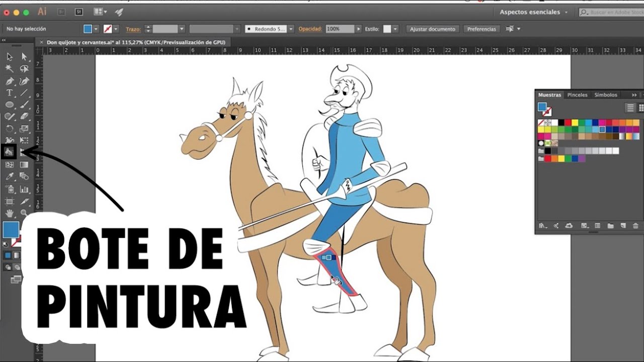This screenshot has width=644, height=362.
Task: Open the stroke weight dropdown
Action: pos(182,29)
